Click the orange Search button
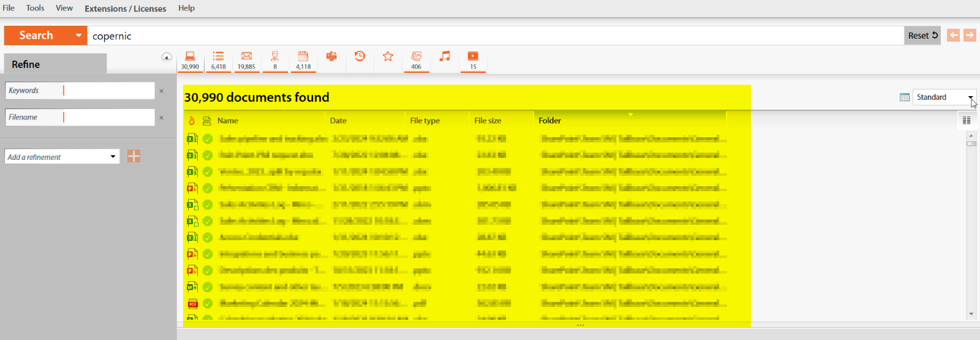The width and height of the screenshot is (980, 340). tap(37, 36)
